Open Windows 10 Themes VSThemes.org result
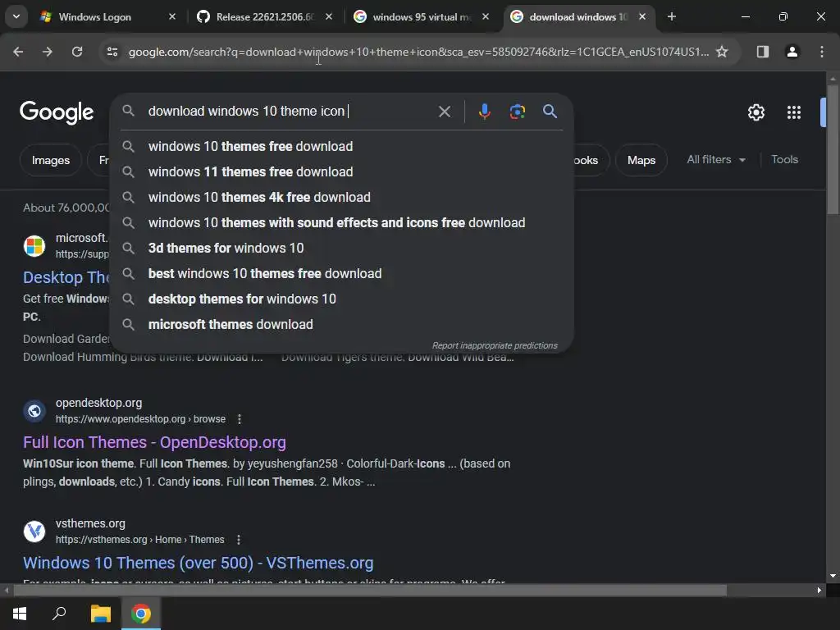The width and height of the screenshot is (840, 630). click(x=199, y=563)
